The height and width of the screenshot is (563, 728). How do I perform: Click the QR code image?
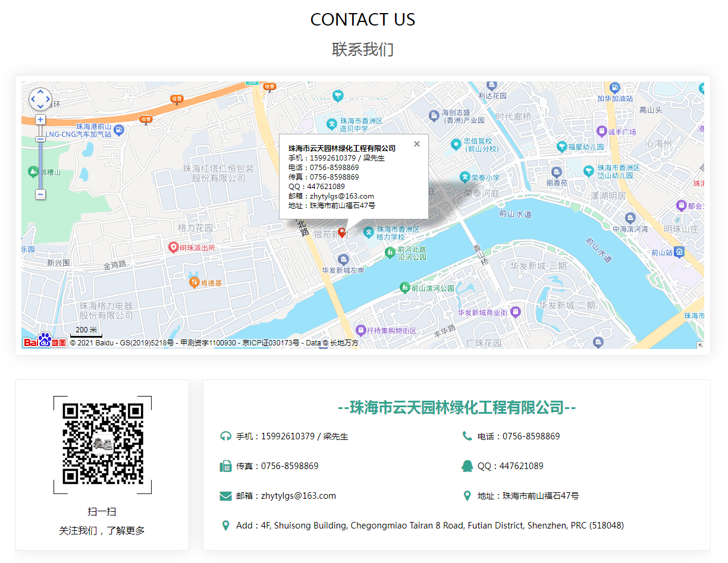click(103, 444)
